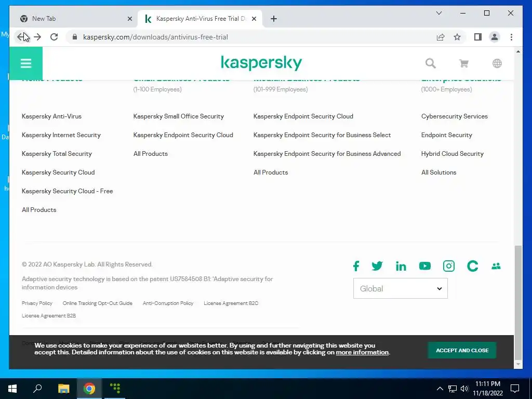The height and width of the screenshot is (399, 532).
Task: Open the Kaspersky hamburger menu
Action: 26,63
